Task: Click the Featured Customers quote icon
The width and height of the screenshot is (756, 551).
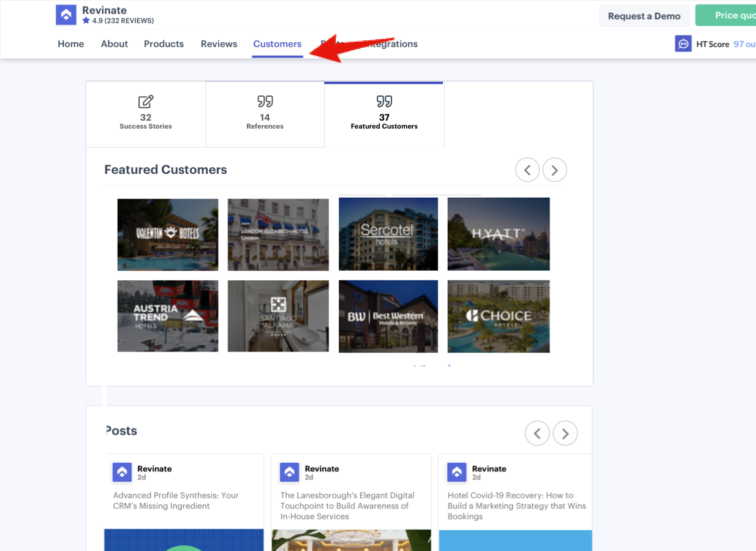Action: pos(384,102)
